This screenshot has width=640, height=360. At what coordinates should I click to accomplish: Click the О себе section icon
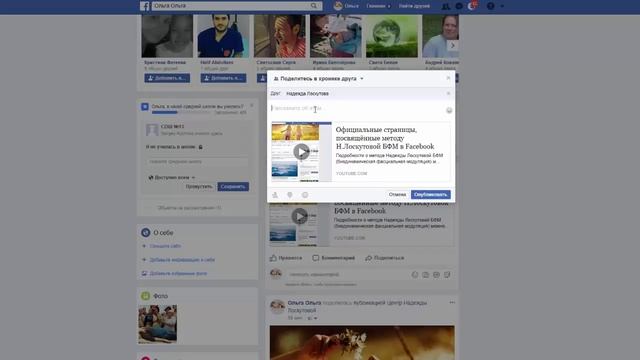(145, 233)
